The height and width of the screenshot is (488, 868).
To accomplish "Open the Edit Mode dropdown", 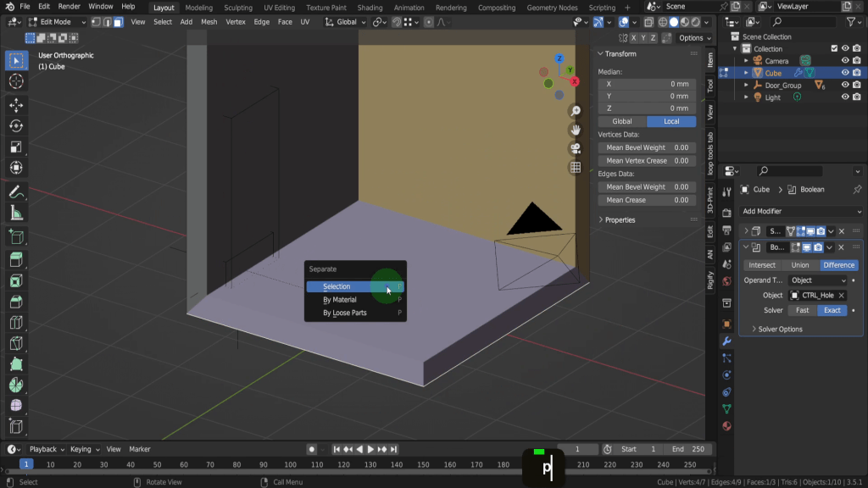I will tap(58, 22).
